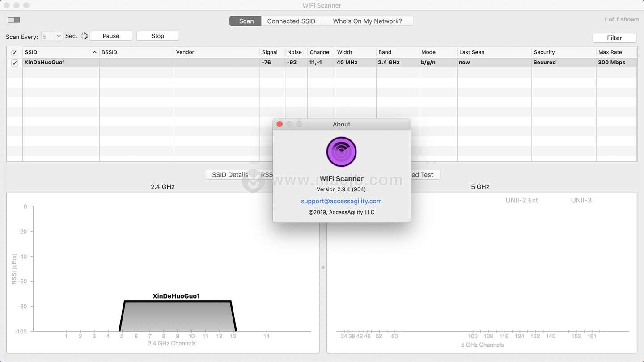The image size is (644, 362).
Task: Uncheck the XinDeHuoGuo1 row checkbox
Action: [x=14, y=63]
